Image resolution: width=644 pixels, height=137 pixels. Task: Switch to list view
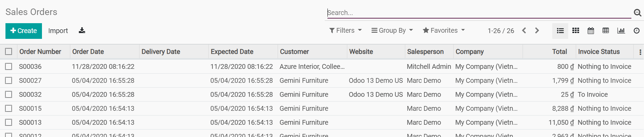[x=560, y=31]
